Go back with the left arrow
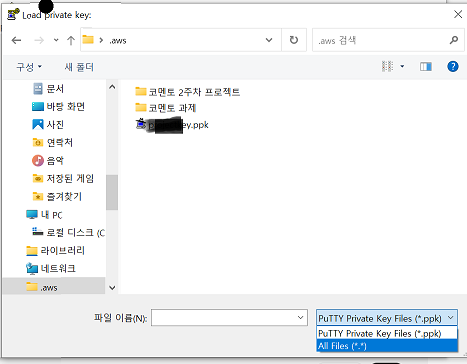 pos(16,41)
